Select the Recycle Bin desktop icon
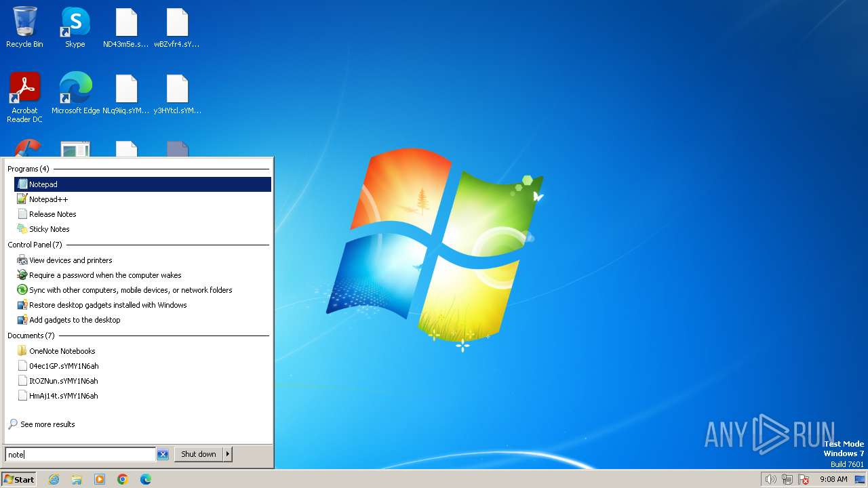Screen dimensions: 868x488 pos(24,27)
